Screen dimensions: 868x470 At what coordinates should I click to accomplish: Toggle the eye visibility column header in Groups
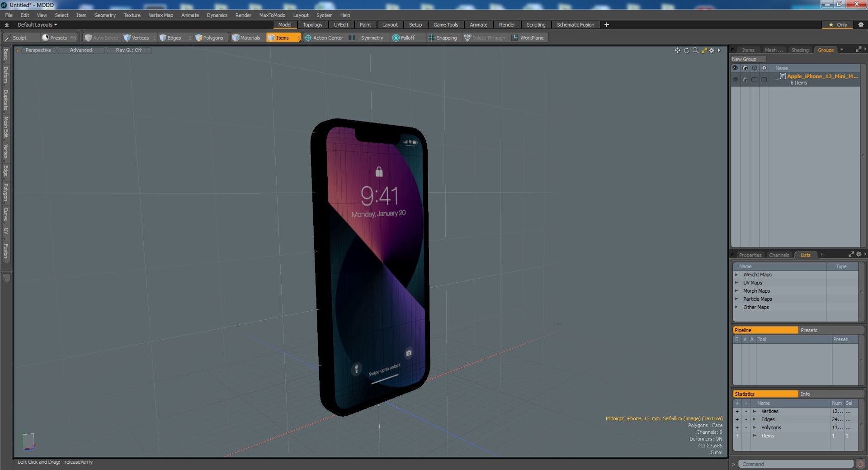click(735, 68)
